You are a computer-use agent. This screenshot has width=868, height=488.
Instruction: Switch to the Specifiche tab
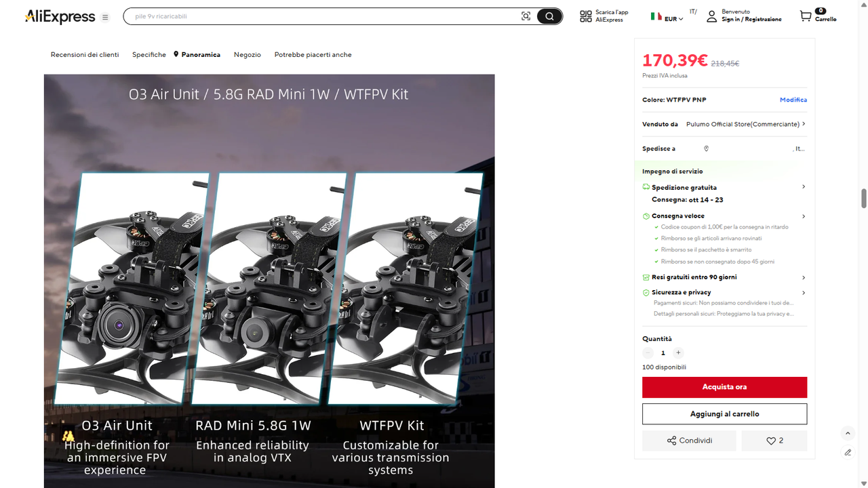[x=149, y=54]
